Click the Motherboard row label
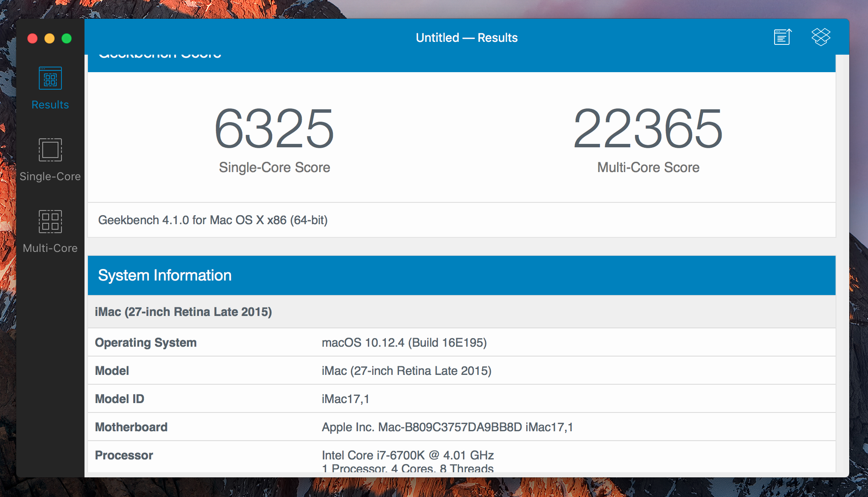 131,427
